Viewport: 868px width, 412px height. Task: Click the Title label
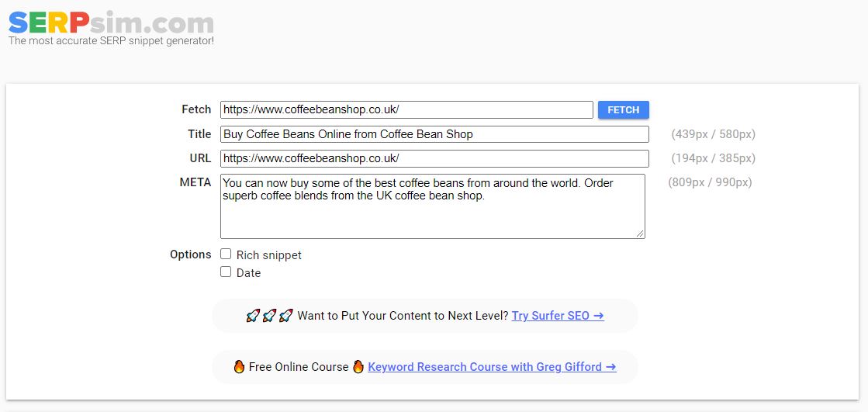(x=199, y=134)
